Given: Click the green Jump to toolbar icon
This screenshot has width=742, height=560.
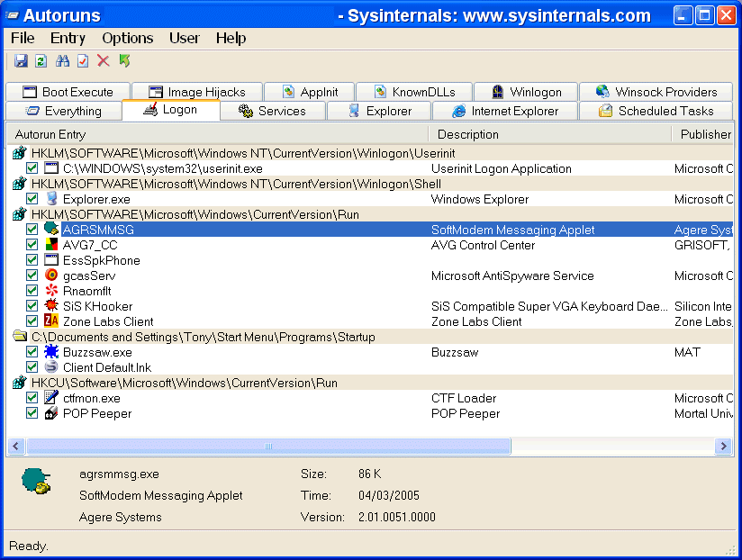Looking at the screenshot, I should point(124,60).
